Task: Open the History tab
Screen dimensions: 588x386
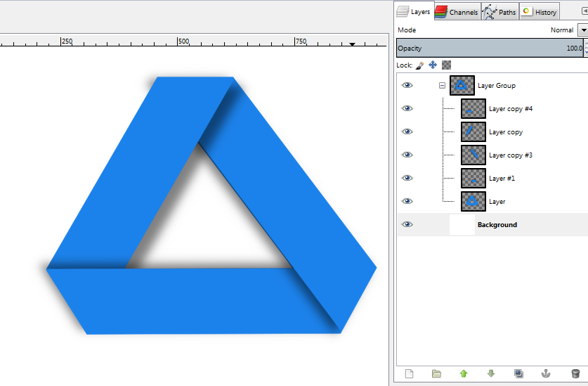Action: tap(540, 12)
